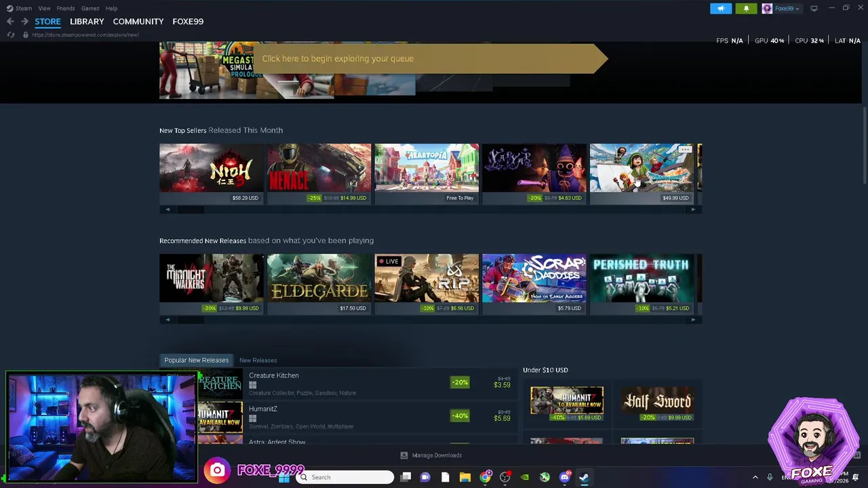Show hidden icons tray chevron
Image resolution: width=868 pixels, height=488 pixels.
click(755, 477)
